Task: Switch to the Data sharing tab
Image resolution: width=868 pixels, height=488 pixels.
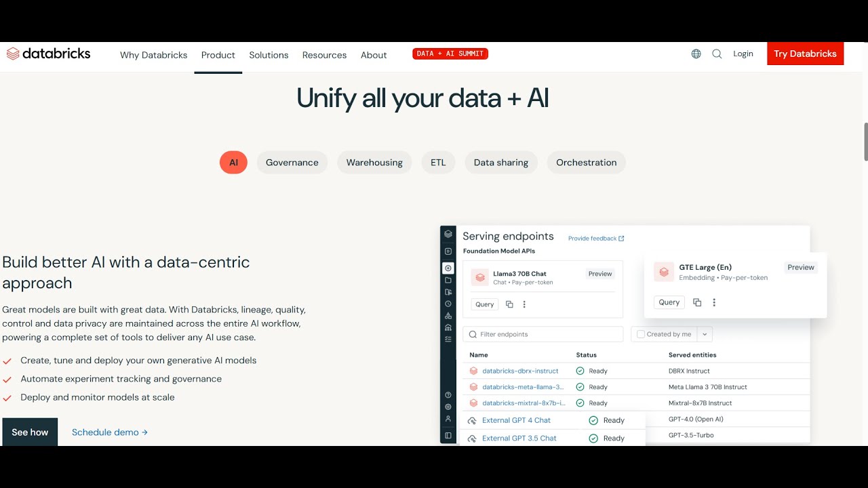Action: (501, 163)
